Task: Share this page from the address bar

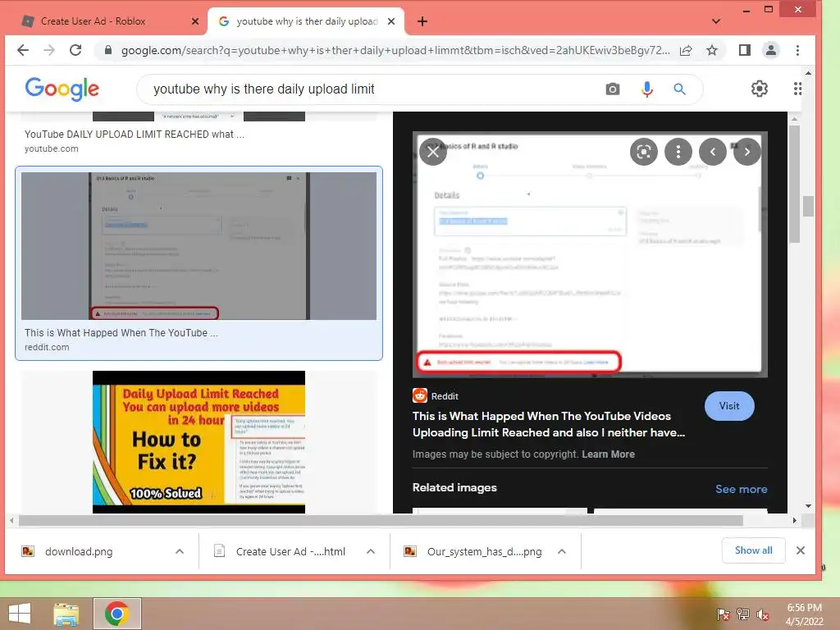Action: [686, 50]
